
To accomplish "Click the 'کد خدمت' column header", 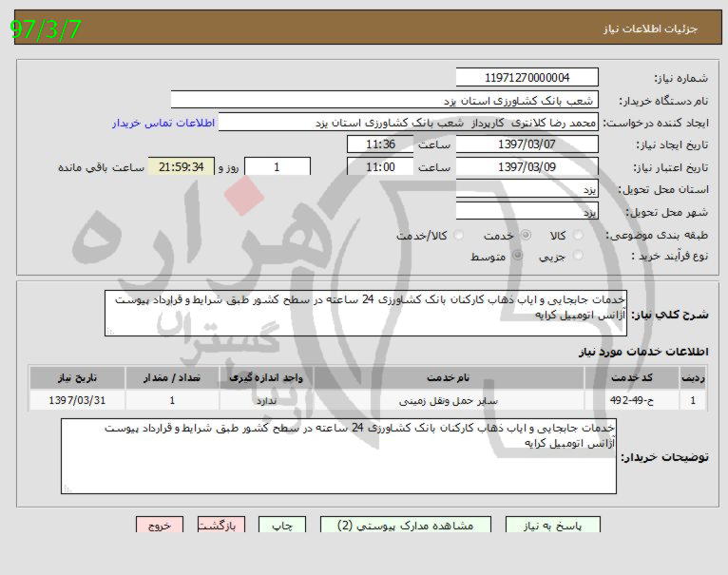I will (631, 378).
